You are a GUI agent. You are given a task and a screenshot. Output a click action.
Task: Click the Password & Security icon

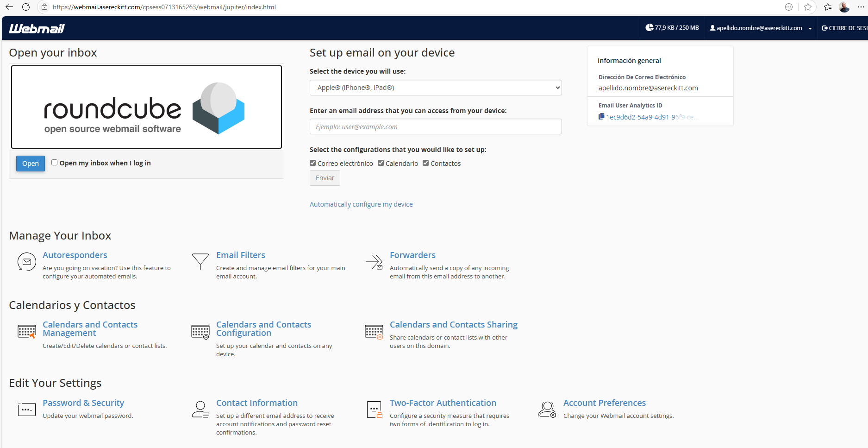click(x=26, y=410)
